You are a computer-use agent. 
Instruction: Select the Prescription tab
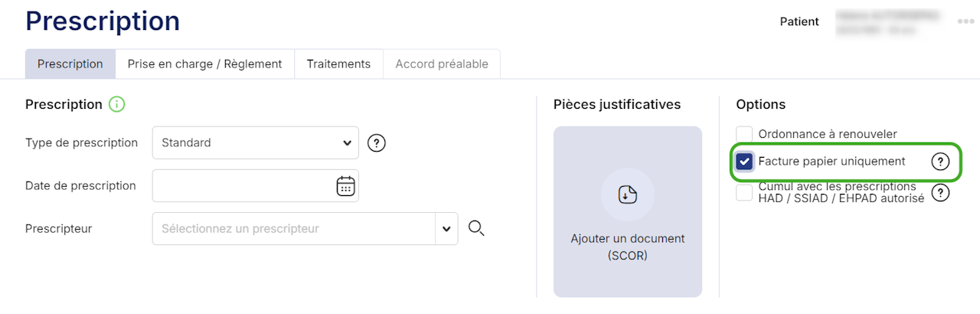[x=70, y=64]
